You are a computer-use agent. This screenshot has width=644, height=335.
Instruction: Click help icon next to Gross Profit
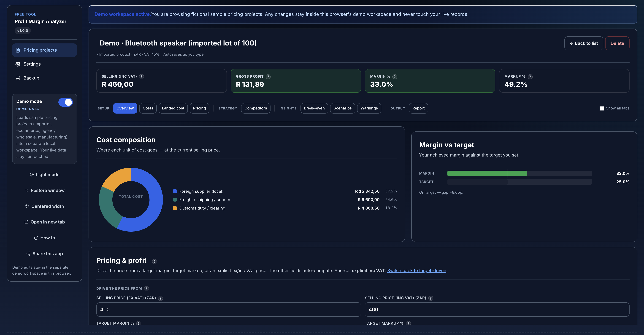pos(268,77)
